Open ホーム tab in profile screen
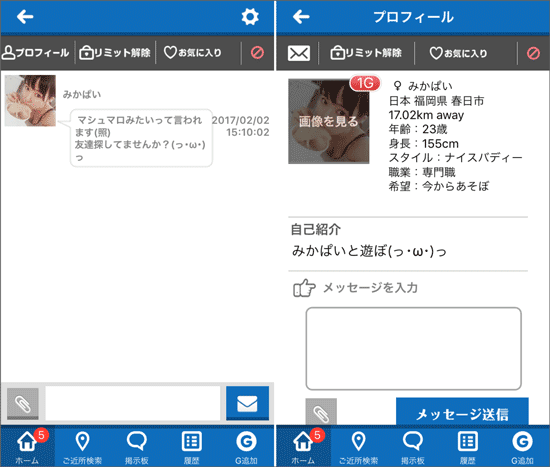The height and width of the screenshot is (467, 550). (303, 446)
